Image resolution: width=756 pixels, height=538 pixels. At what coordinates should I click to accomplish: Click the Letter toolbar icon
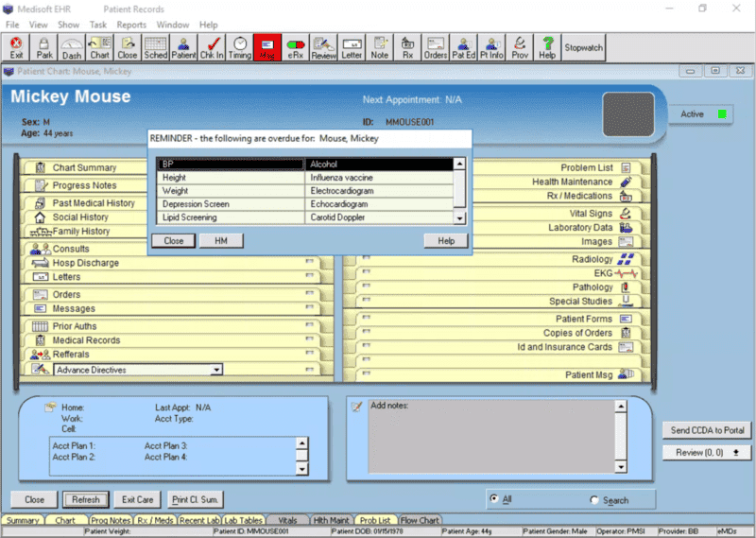tap(352, 48)
